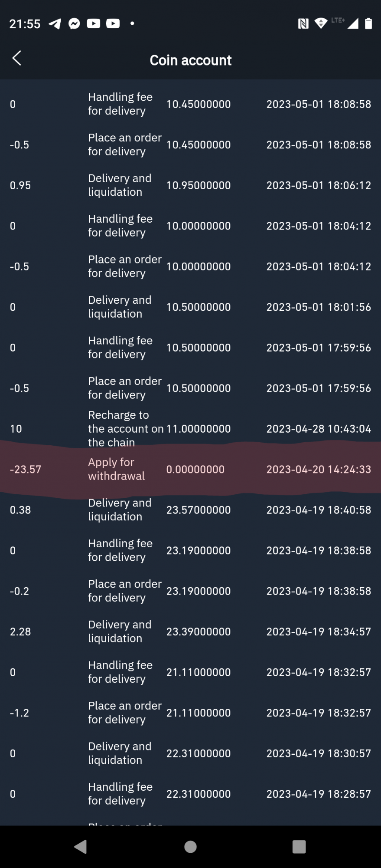Tap the -1.2 Place an order row
Screen dimensions: 381x868
190,713
